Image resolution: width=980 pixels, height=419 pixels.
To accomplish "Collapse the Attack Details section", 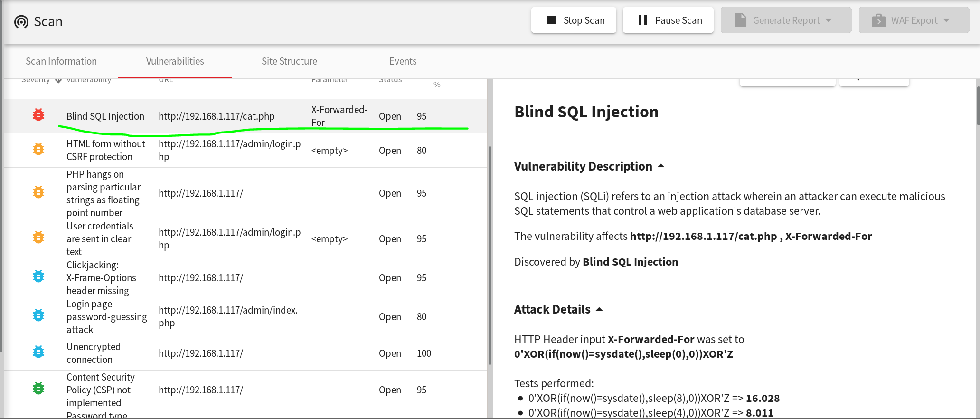I will tap(599, 309).
